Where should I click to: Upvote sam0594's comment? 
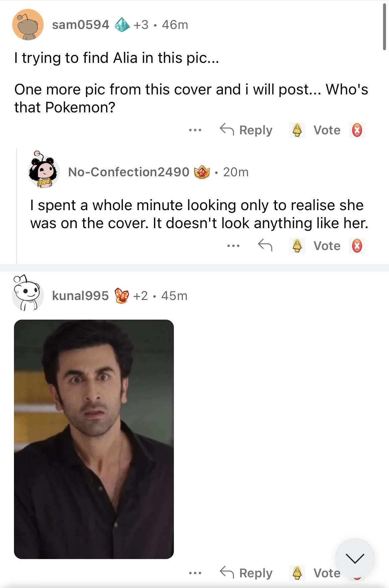[x=297, y=130]
